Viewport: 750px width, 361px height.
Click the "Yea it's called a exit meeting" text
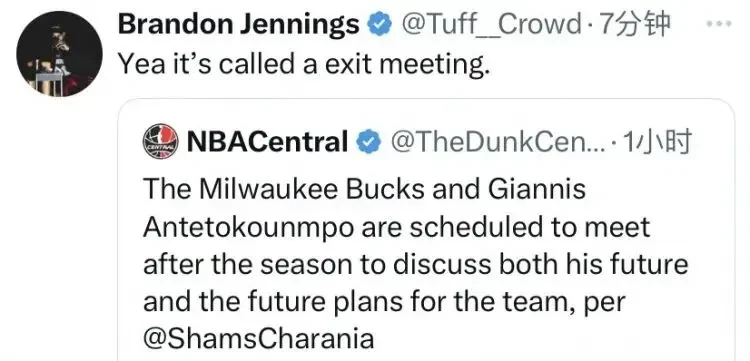[x=304, y=64]
